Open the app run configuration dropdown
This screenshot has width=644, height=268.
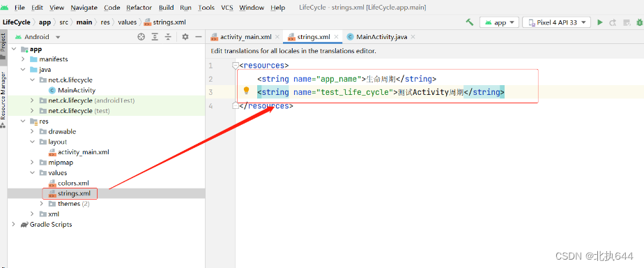pos(499,22)
